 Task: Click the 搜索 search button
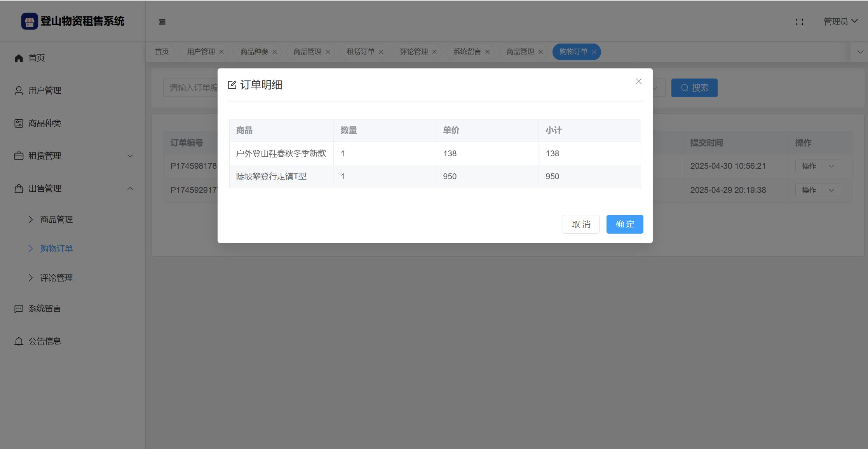694,88
